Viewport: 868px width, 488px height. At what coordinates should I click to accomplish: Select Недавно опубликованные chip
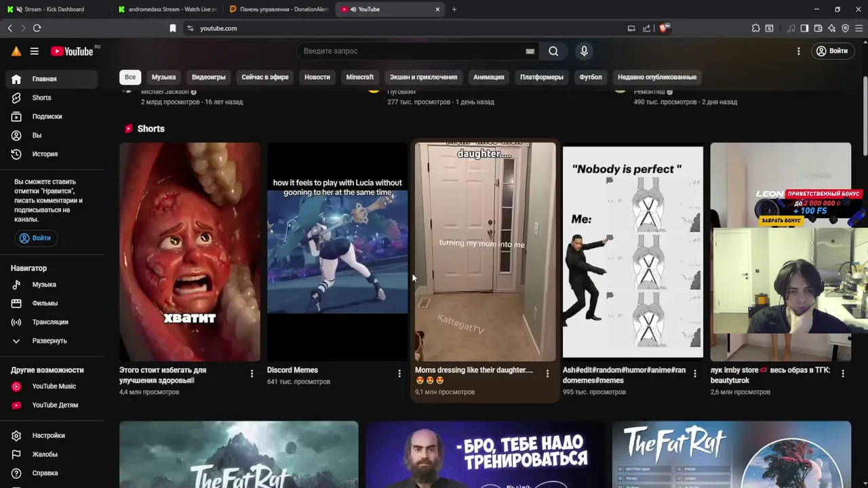click(657, 77)
